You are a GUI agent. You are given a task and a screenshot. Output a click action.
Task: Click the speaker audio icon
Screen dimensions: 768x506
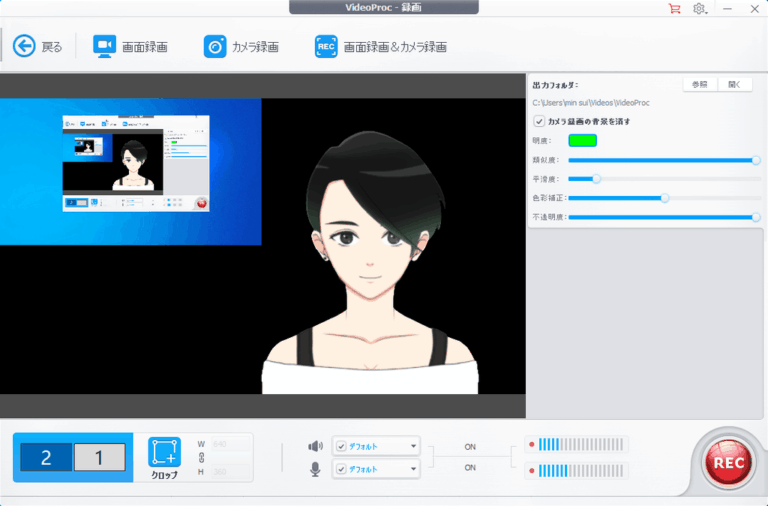point(316,446)
